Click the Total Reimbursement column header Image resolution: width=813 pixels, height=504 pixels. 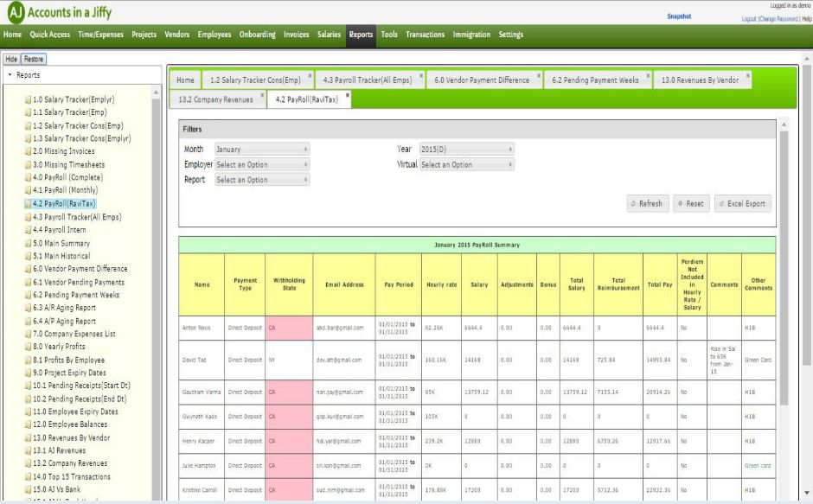coord(618,284)
